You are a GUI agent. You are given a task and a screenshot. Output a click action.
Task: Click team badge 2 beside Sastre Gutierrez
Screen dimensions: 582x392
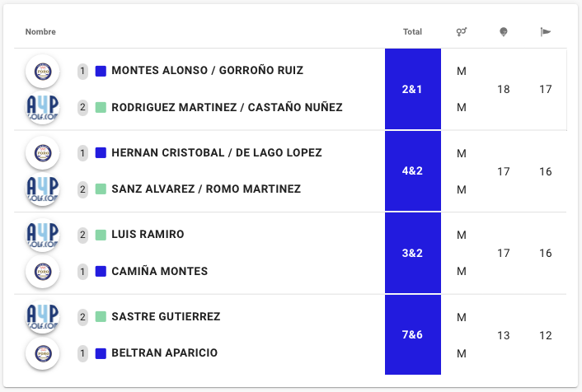click(x=82, y=317)
